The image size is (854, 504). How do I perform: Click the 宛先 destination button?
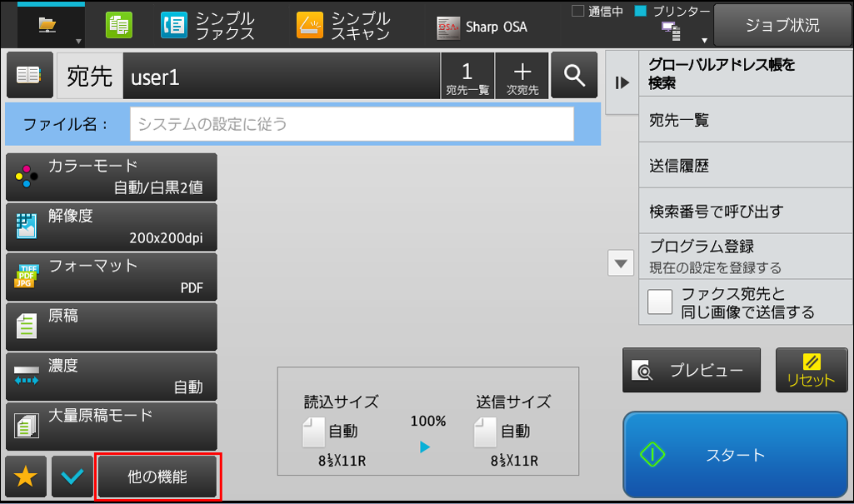[90, 76]
